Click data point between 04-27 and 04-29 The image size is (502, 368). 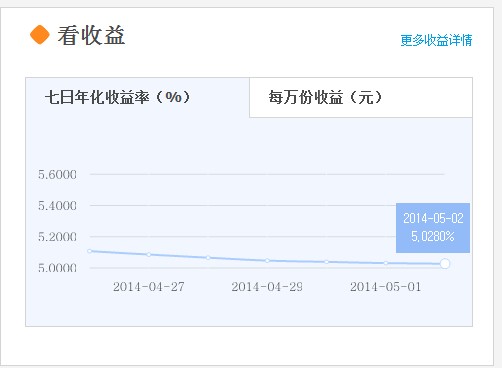[x=208, y=258]
